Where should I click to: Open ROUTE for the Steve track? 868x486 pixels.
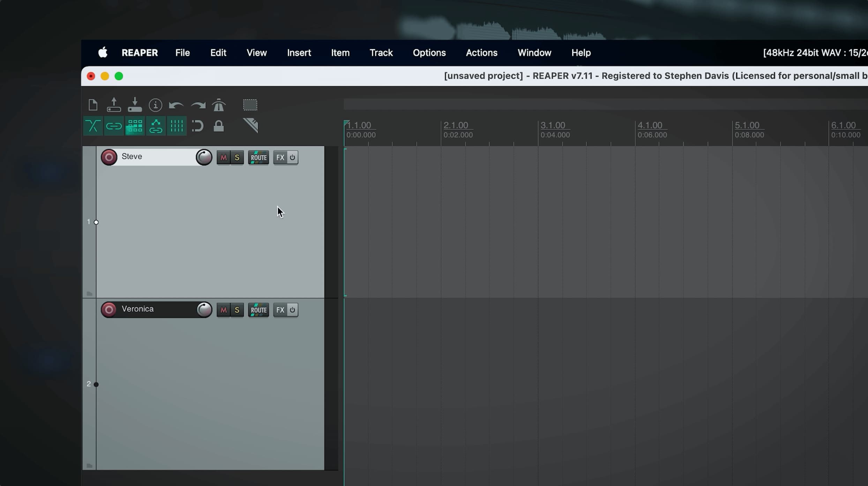[259, 157]
